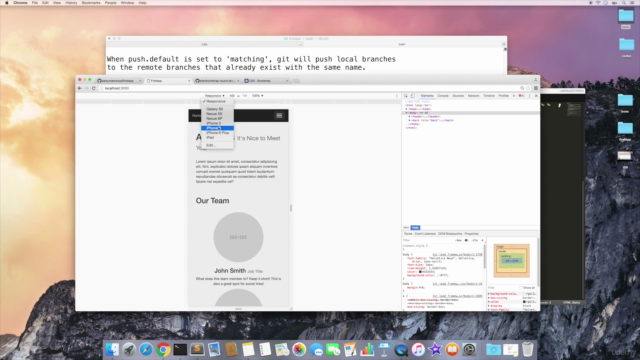Open Photos from the Dock
640x360 pixels.
(299, 349)
